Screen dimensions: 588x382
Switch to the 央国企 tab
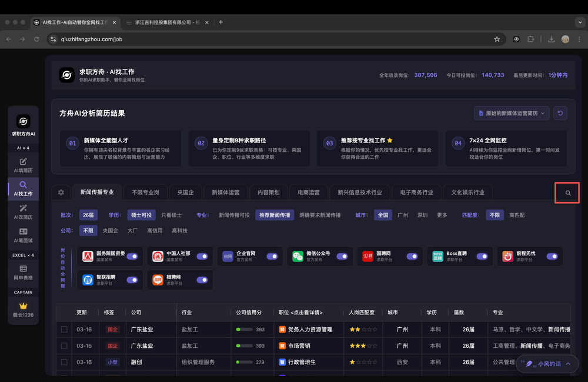point(186,192)
